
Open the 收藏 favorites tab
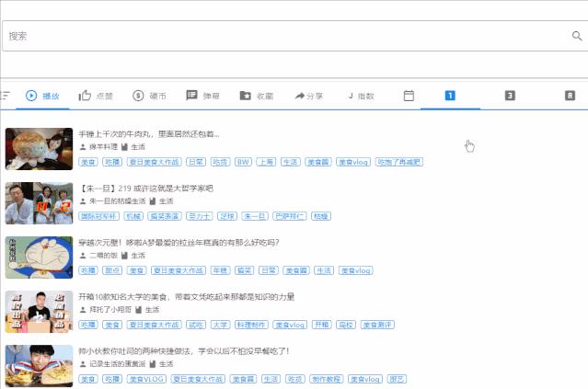coord(257,96)
